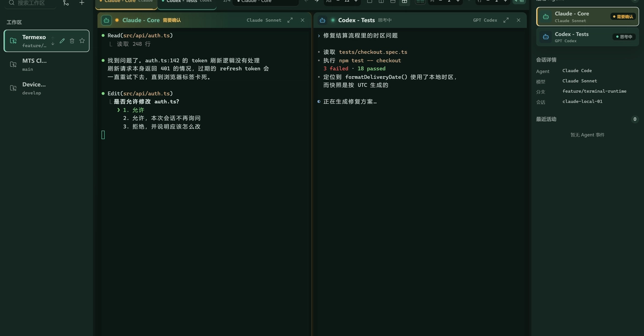Move the Termexo workspace down
The height and width of the screenshot is (336, 644).
[x=53, y=43]
